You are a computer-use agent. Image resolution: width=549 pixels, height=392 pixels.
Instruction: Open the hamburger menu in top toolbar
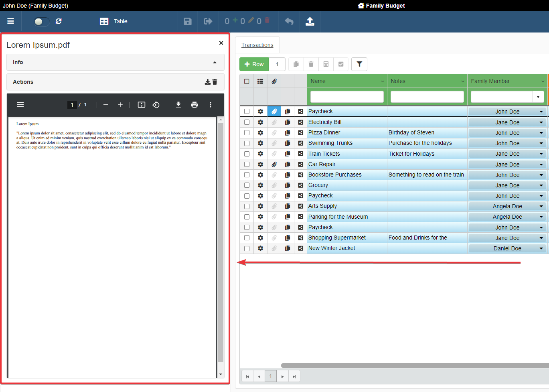click(x=11, y=21)
